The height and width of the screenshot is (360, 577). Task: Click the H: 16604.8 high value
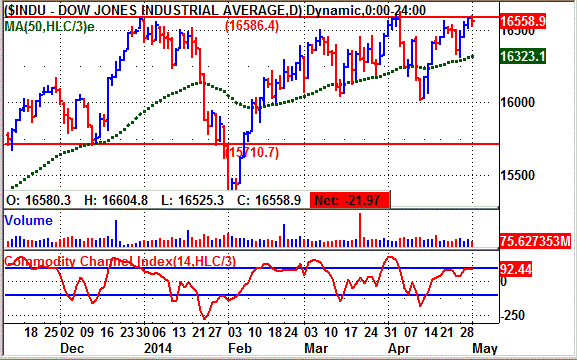pos(116,201)
